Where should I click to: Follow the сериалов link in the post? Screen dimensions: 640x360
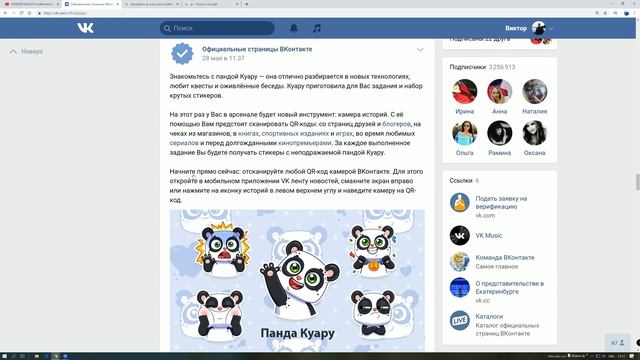(x=184, y=143)
